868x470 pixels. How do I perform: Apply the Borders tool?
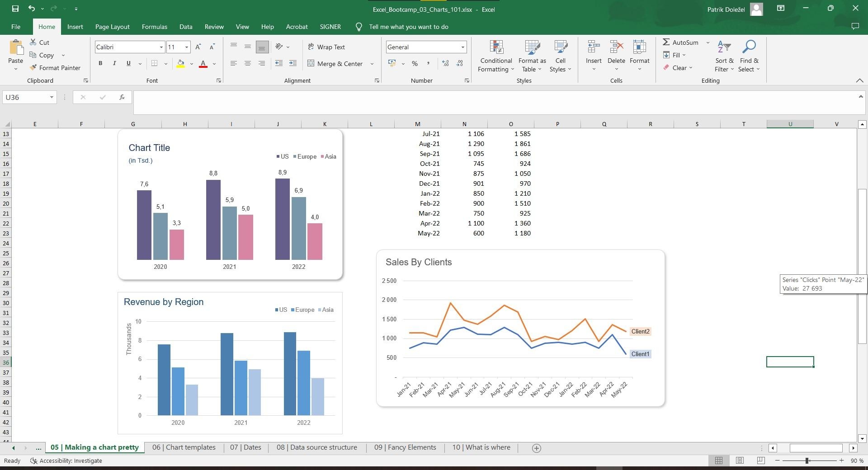pos(154,64)
